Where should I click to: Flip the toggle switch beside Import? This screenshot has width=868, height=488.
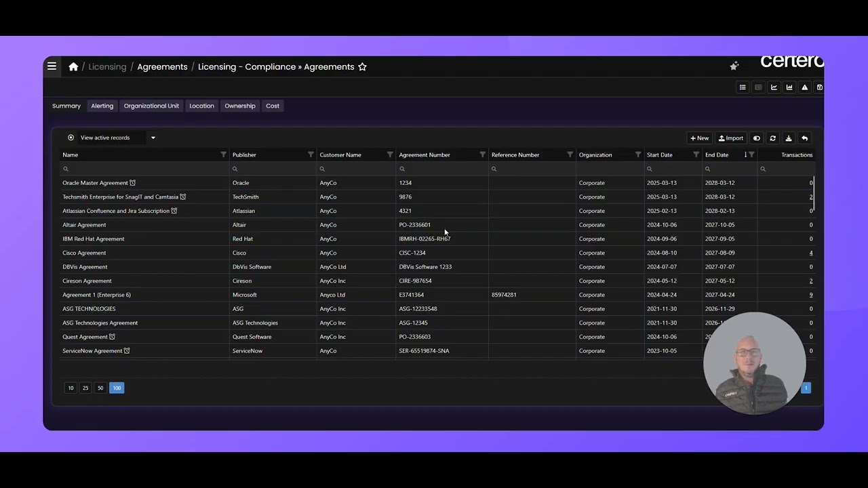pos(757,138)
